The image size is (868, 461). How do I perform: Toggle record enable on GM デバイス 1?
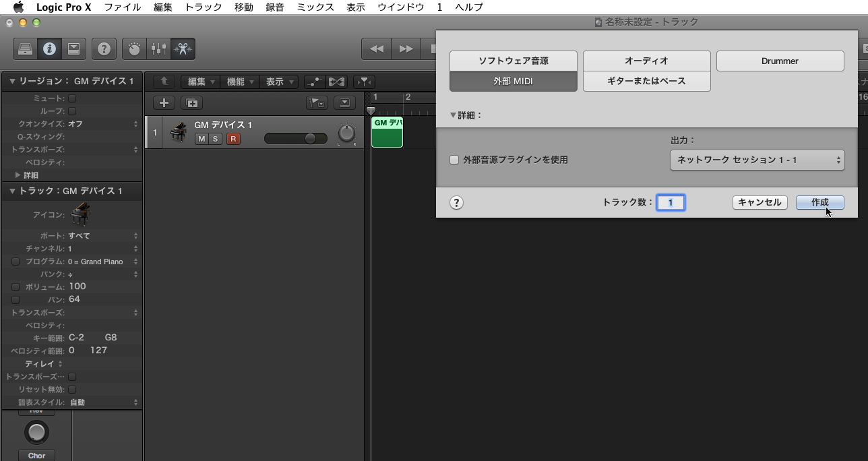tap(233, 139)
